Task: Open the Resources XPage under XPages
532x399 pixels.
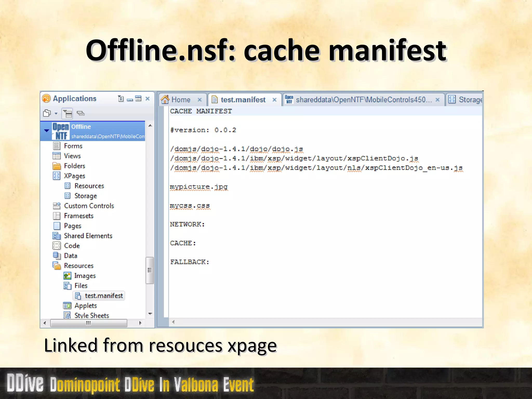Action: tap(89, 186)
